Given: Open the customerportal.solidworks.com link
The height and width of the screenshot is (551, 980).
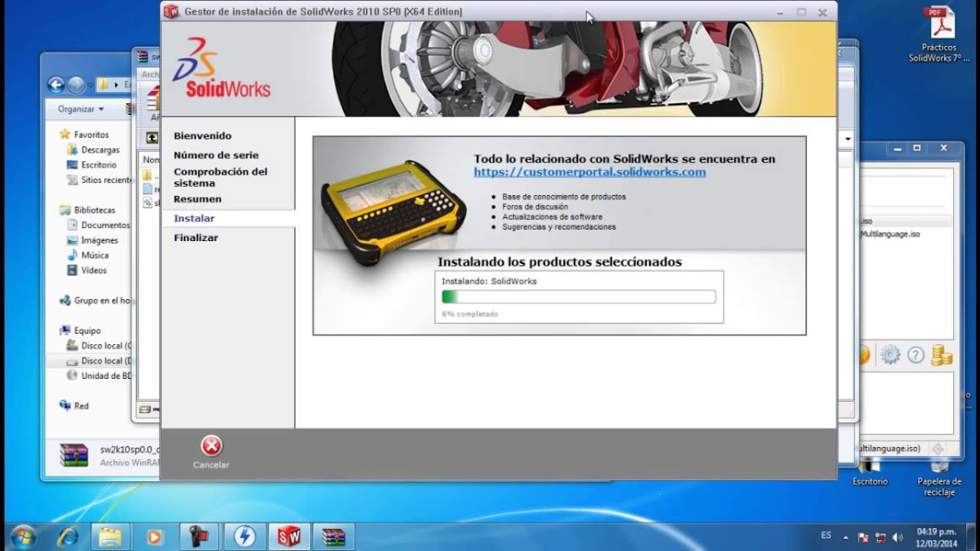Looking at the screenshot, I should 590,172.
